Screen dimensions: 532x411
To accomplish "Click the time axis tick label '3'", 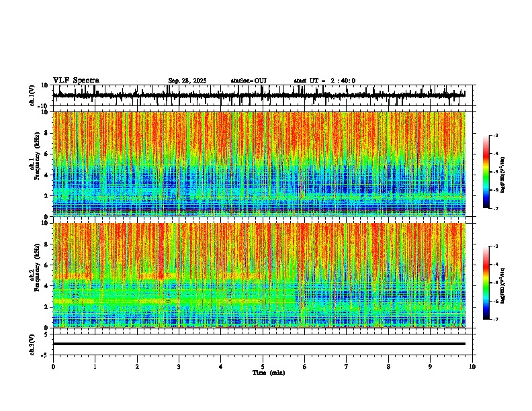I will coord(179,367).
